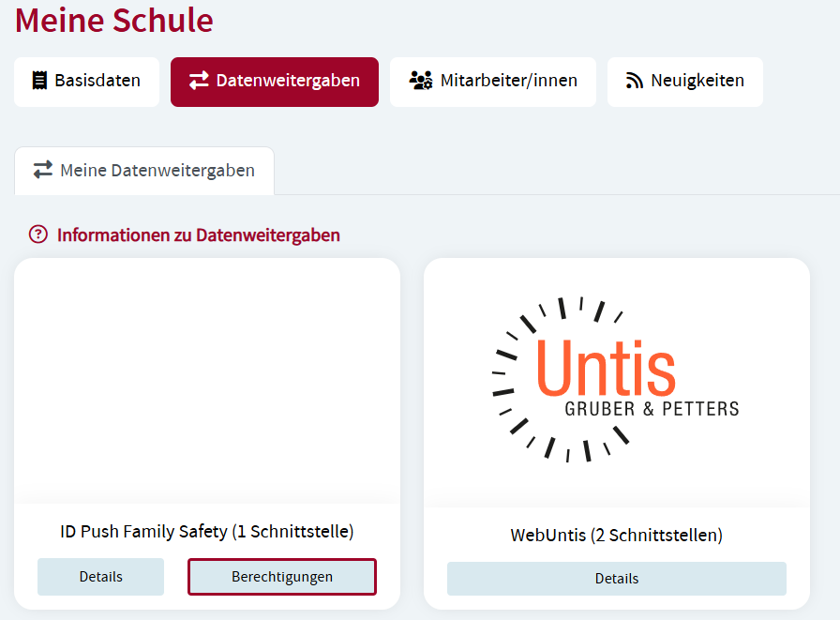Click the Meine Schule page heading
Viewport: 840px width, 620px height.
(112, 21)
